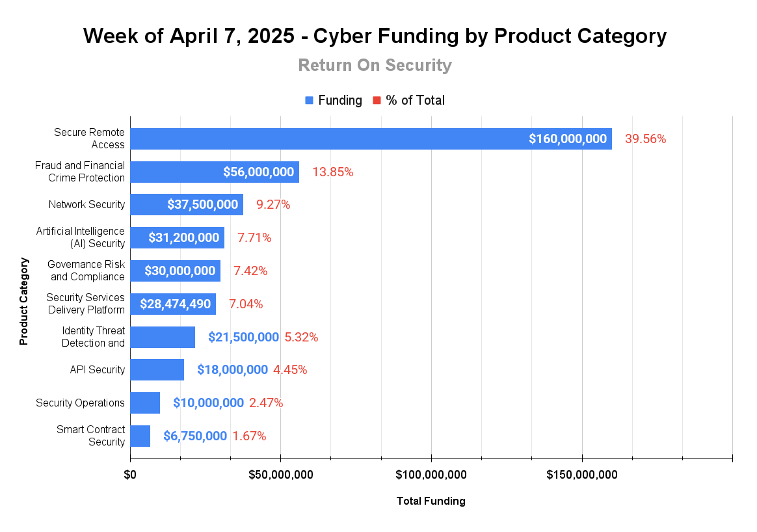Viewport: 757px width, 532px height.
Task: Click the red % of Total legend swatch
Action: (x=377, y=100)
